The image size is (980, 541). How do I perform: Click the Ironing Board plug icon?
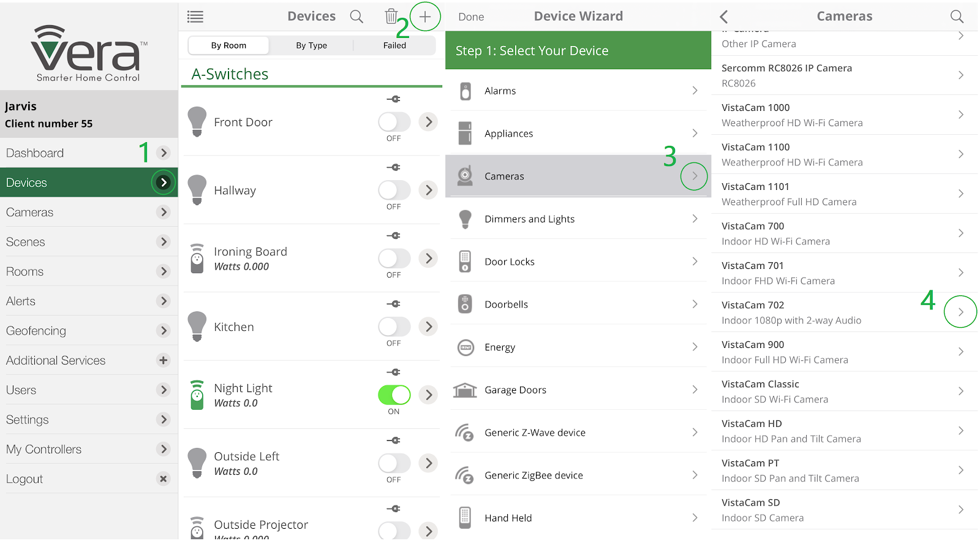point(197,259)
